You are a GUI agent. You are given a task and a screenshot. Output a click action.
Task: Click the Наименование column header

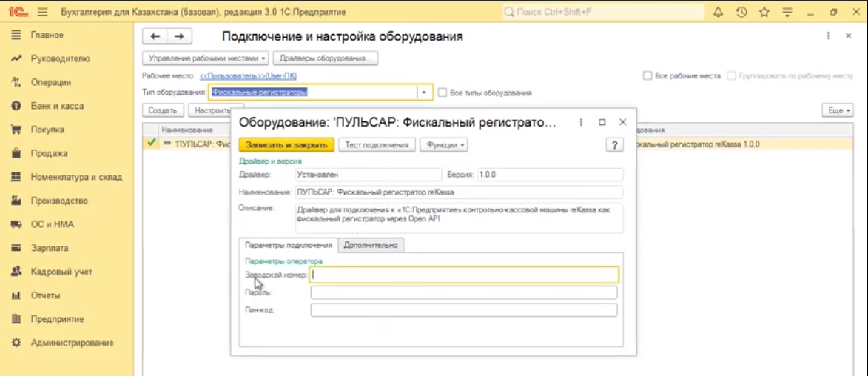(187, 130)
